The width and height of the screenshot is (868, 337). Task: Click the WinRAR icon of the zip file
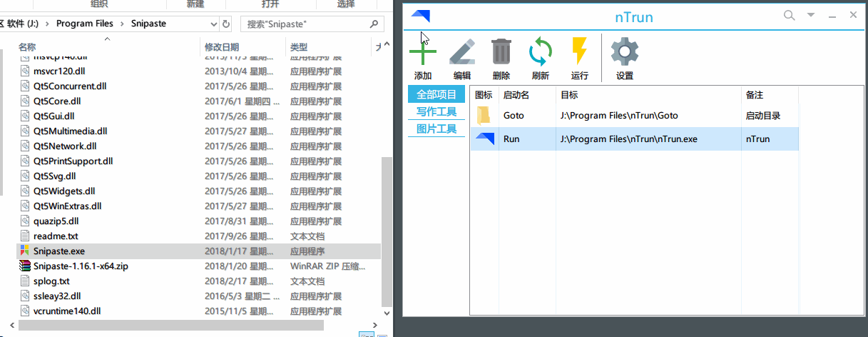pos(25,266)
